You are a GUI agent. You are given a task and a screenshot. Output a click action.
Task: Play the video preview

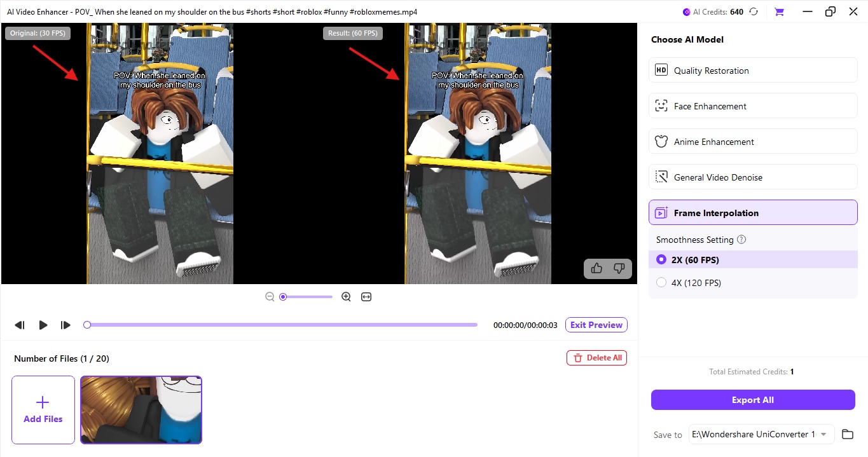pos(43,325)
